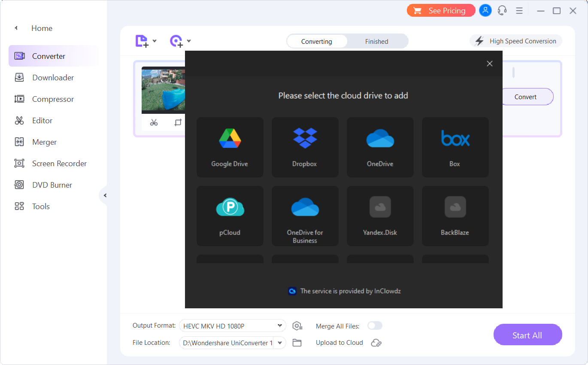
Task: Open the Output Format dropdown
Action: pyautogui.click(x=232, y=326)
